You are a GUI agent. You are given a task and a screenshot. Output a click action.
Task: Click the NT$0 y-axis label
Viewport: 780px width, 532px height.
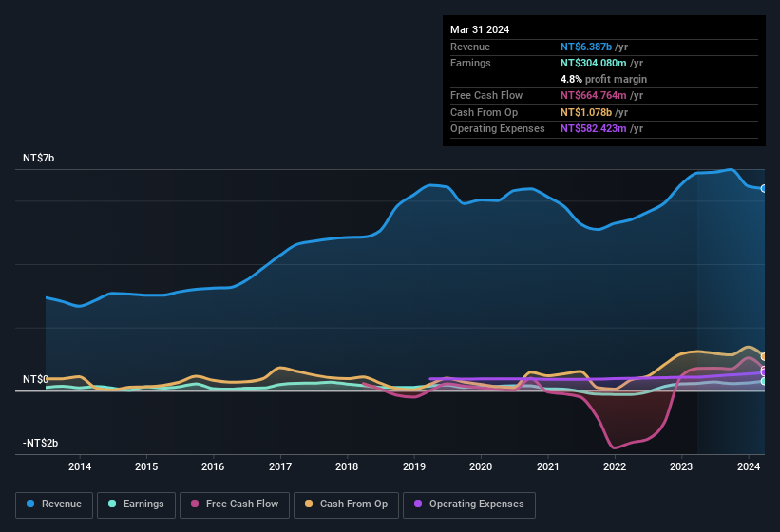pyautogui.click(x=35, y=379)
